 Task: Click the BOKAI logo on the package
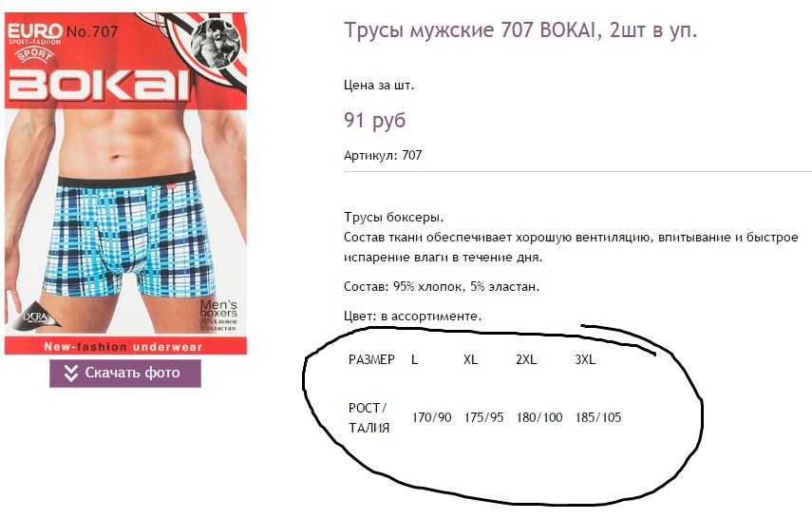pos(99,85)
